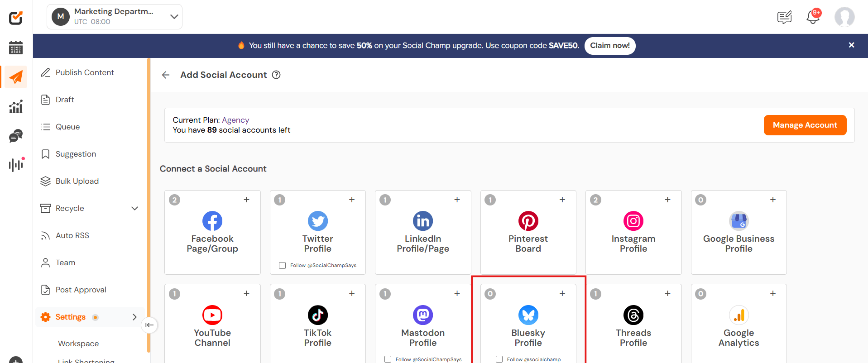
Task: Open the user profile avatar
Action: (844, 17)
